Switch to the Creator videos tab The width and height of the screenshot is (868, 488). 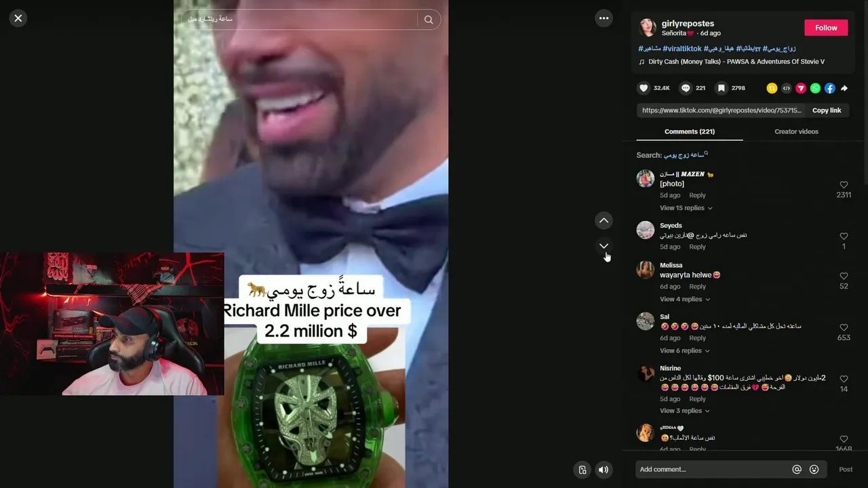click(x=796, y=131)
